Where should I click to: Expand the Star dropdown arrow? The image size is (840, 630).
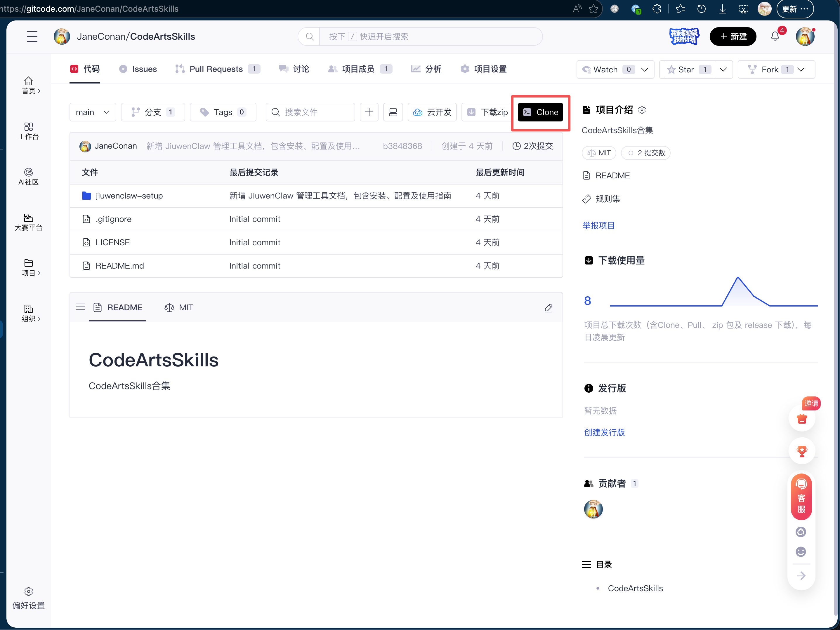click(x=723, y=69)
